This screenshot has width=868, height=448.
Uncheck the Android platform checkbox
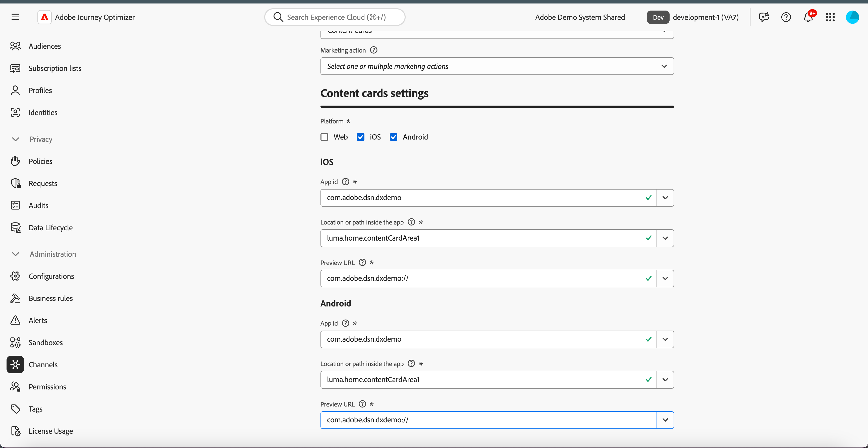coord(393,137)
